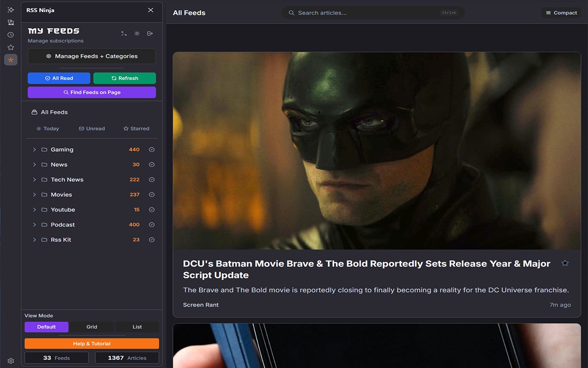Expand the Gaming folder chevron
The width and height of the screenshot is (588, 368).
pos(34,149)
